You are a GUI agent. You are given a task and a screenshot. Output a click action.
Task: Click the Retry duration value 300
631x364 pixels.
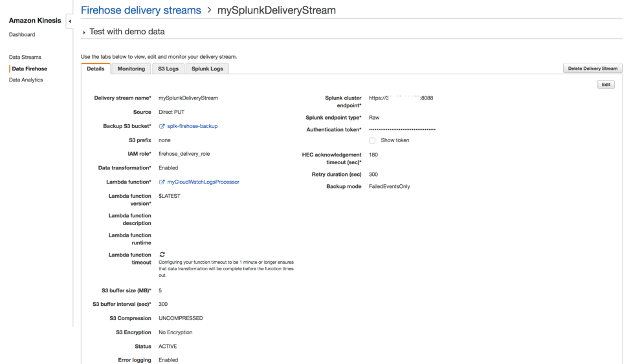[x=373, y=175]
